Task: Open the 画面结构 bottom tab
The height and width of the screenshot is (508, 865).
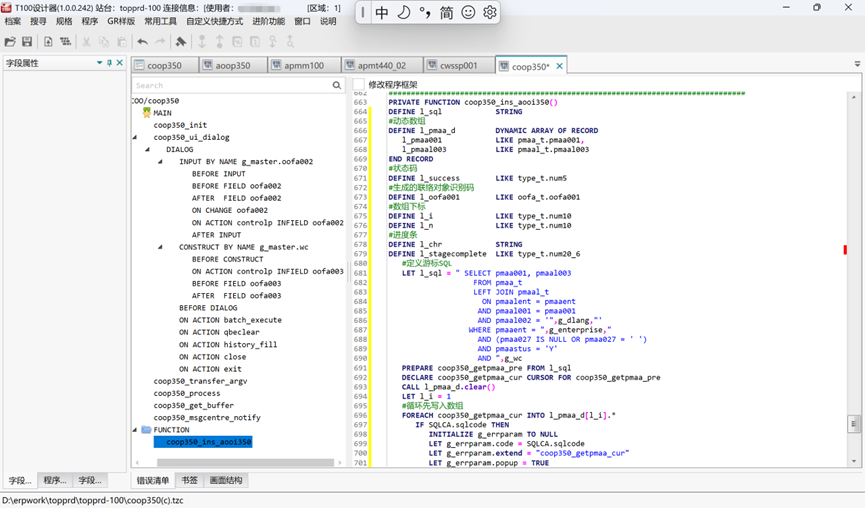Action: (x=226, y=480)
